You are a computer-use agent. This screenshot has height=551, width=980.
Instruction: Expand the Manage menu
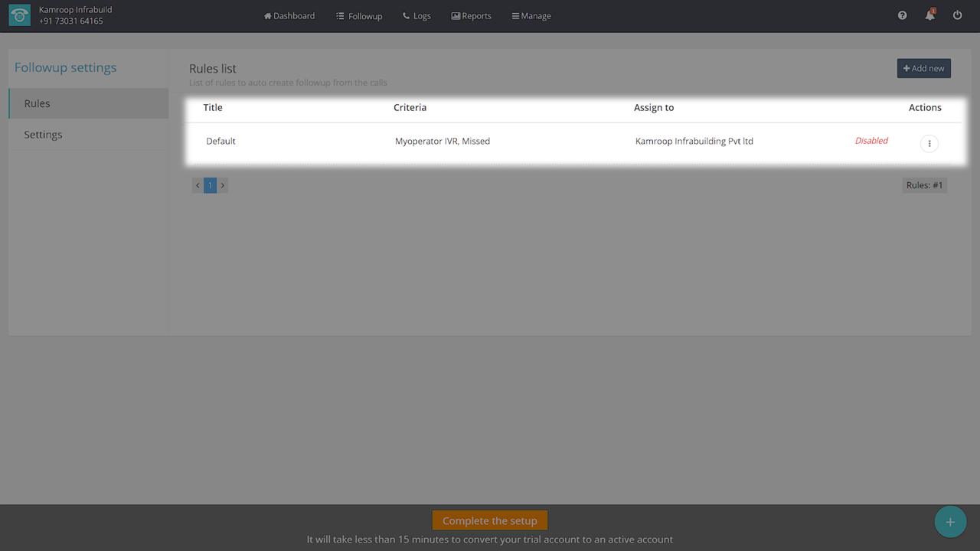[x=531, y=16]
